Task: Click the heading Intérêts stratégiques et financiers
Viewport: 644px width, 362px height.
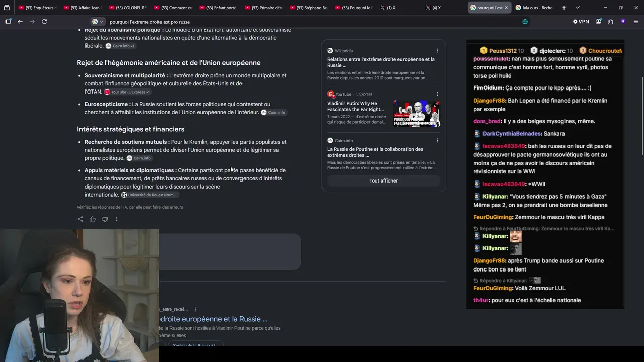Action: (131, 129)
